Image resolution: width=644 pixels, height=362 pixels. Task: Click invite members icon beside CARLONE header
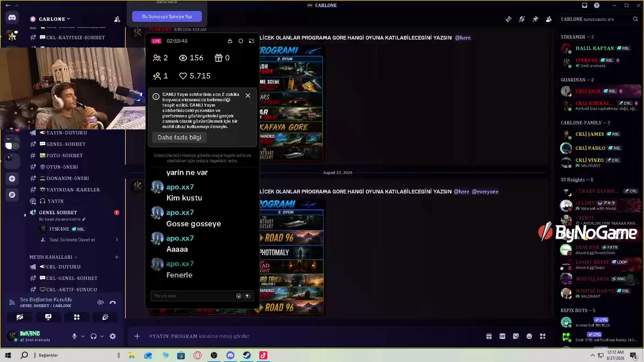117,19
